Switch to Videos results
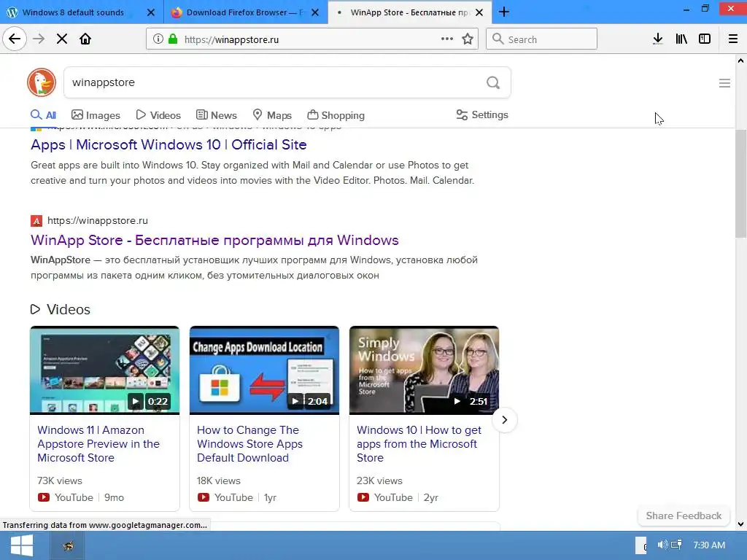747x560 pixels. pyautogui.click(x=158, y=115)
